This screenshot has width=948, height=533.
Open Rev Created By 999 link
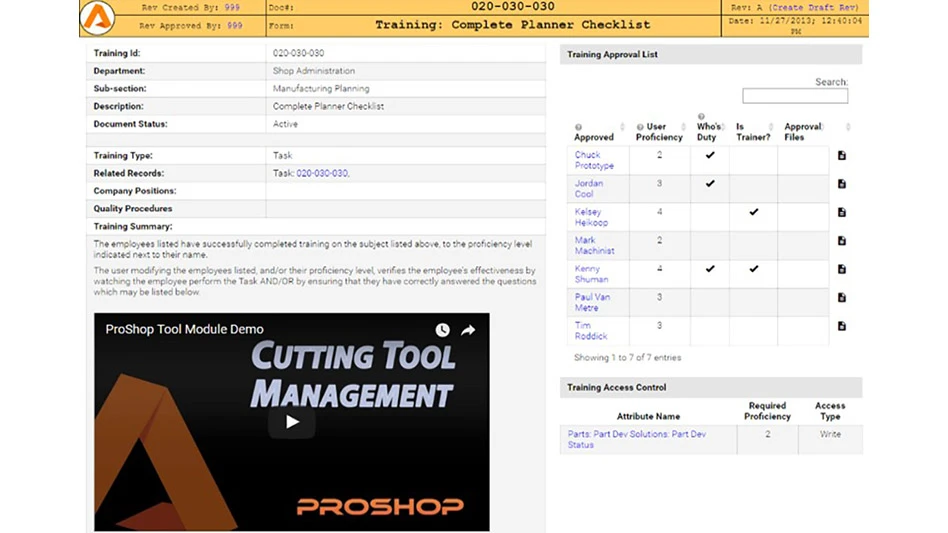pos(232,7)
